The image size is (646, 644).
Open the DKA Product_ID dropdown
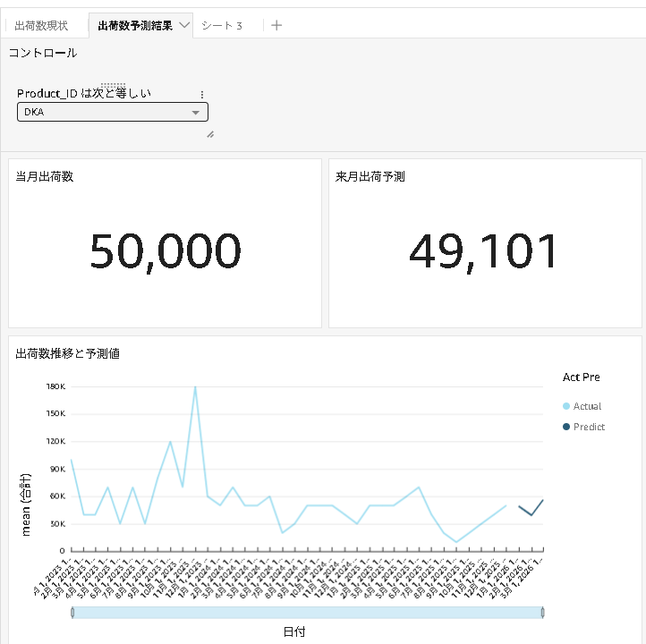point(113,112)
